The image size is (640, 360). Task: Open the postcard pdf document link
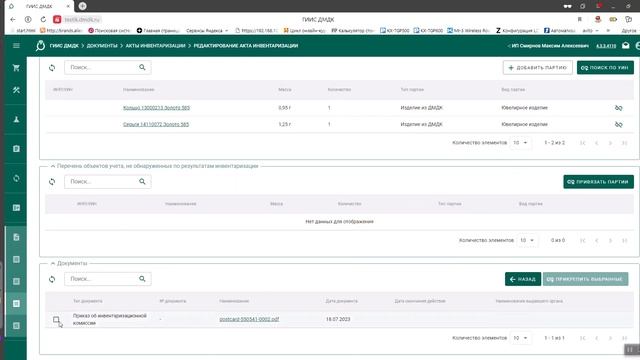[x=249, y=319]
